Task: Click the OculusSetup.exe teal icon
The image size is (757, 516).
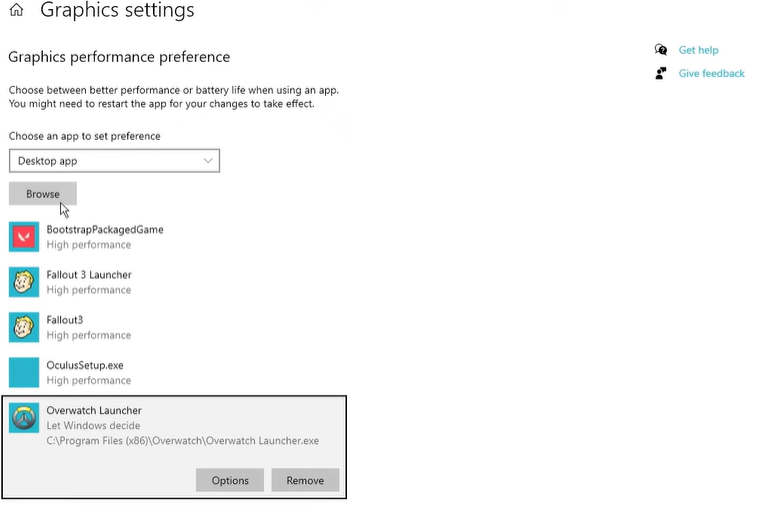Action: coord(24,372)
